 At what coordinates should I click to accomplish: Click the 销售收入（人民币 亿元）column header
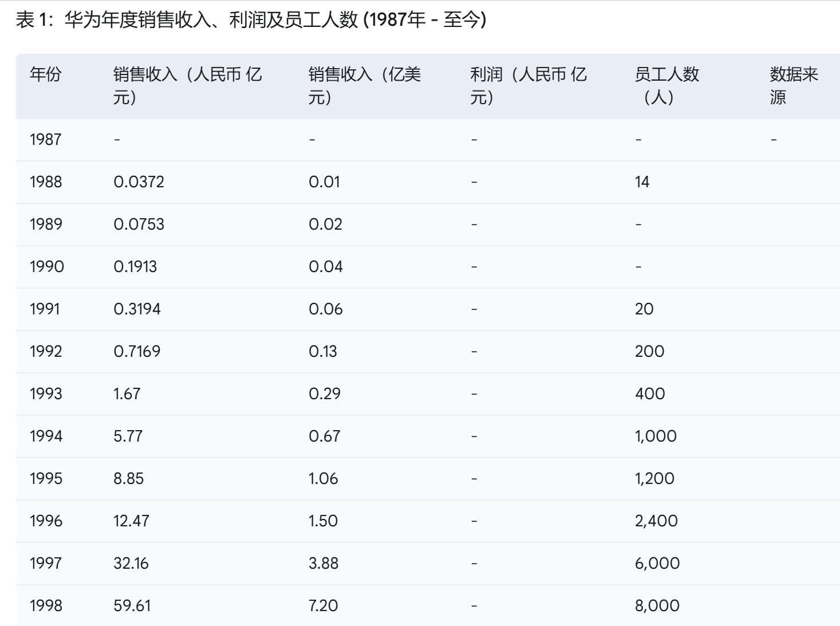187,85
